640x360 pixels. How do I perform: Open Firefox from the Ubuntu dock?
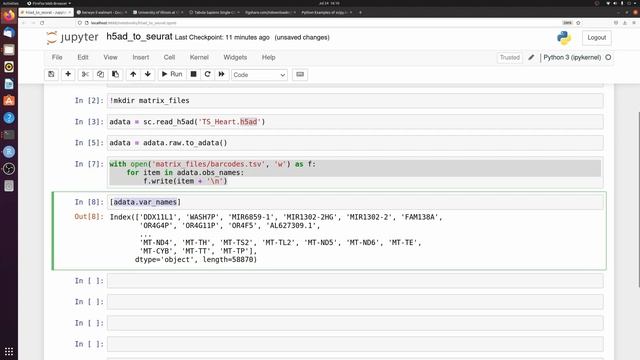tap(9, 16)
